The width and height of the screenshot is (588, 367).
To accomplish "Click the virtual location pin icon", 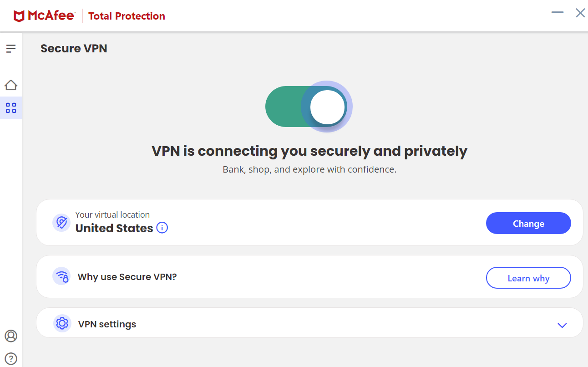I will coord(61,223).
